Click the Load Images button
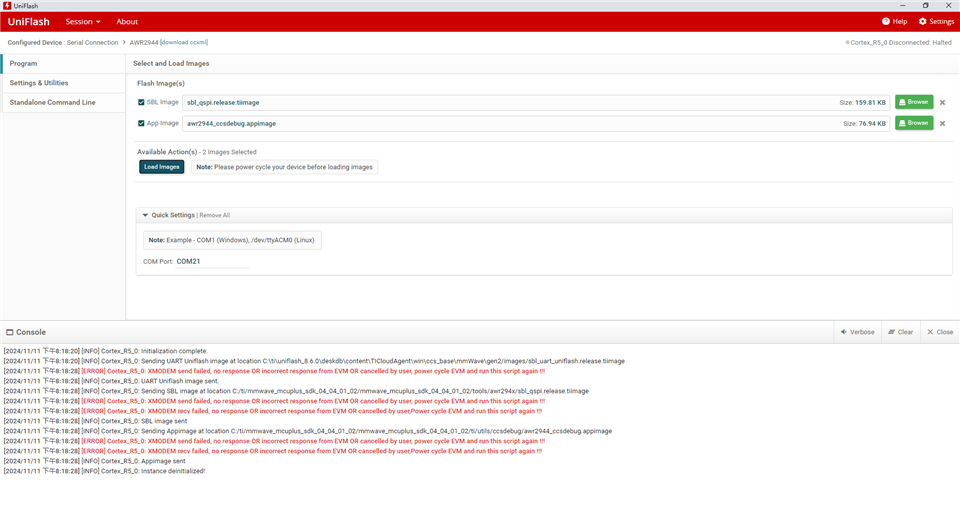The image size is (960, 520). 162,167
